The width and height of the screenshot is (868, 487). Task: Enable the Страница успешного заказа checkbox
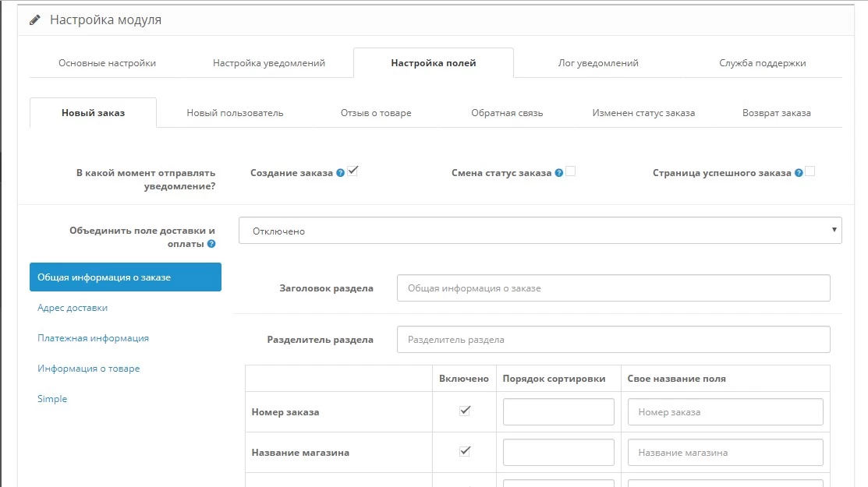click(x=810, y=171)
